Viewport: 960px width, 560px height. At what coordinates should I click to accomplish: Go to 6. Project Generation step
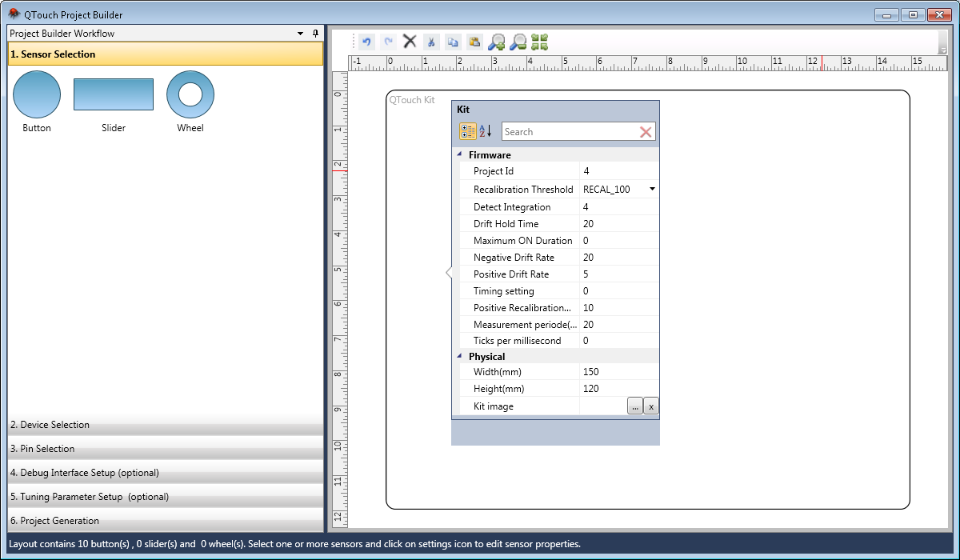(166, 521)
